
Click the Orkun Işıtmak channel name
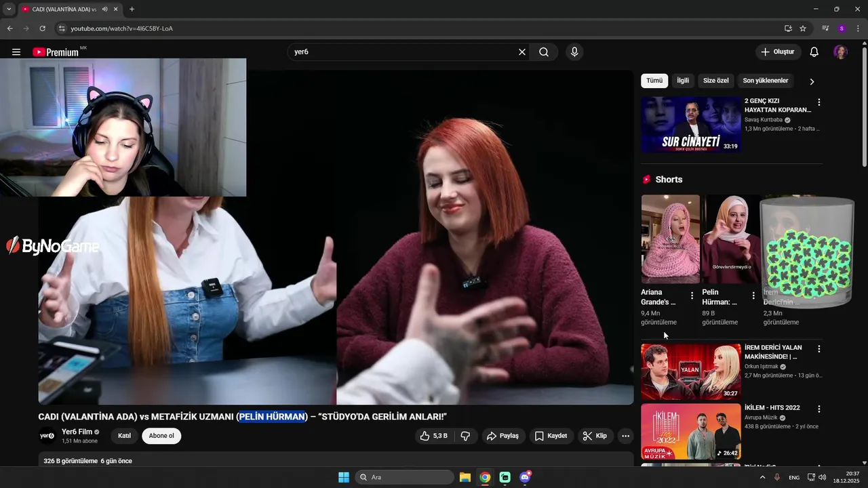pos(762,367)
